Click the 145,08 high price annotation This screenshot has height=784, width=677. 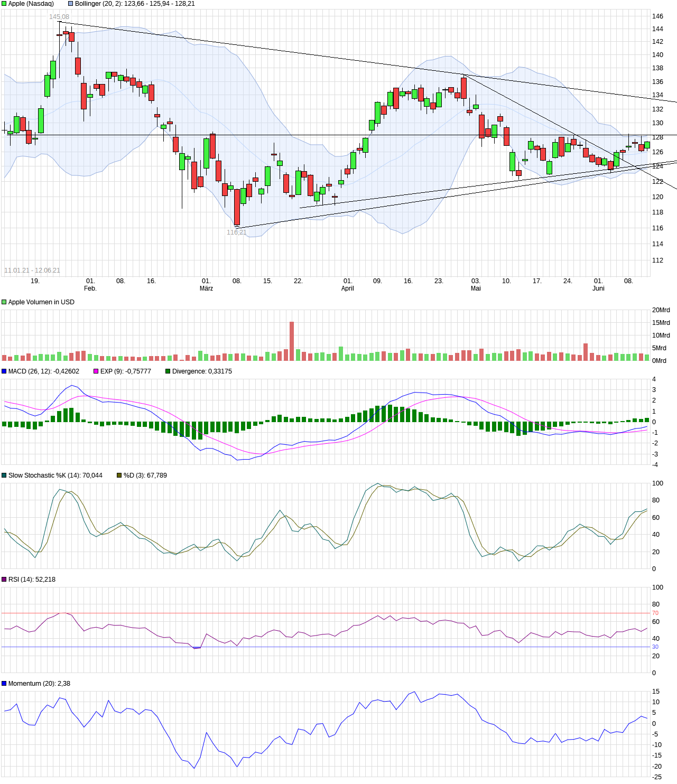coord(59,17)
